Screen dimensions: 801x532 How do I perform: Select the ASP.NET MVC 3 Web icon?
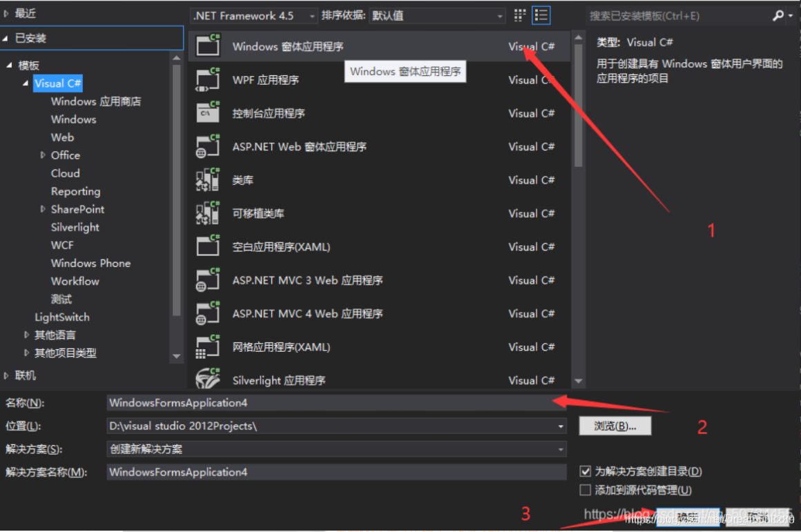[208, 279]
